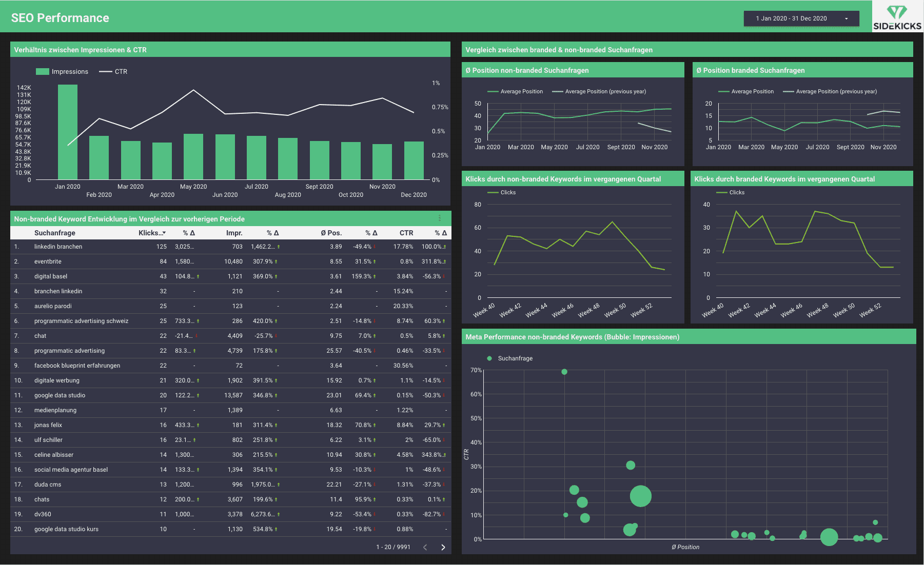Sort table by Impr. column header

coord(234,233)
